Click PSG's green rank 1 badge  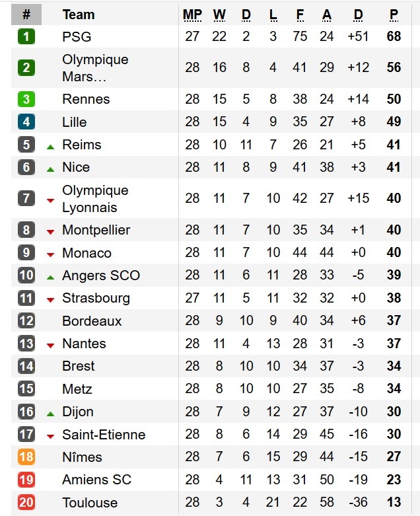point(26,36)
